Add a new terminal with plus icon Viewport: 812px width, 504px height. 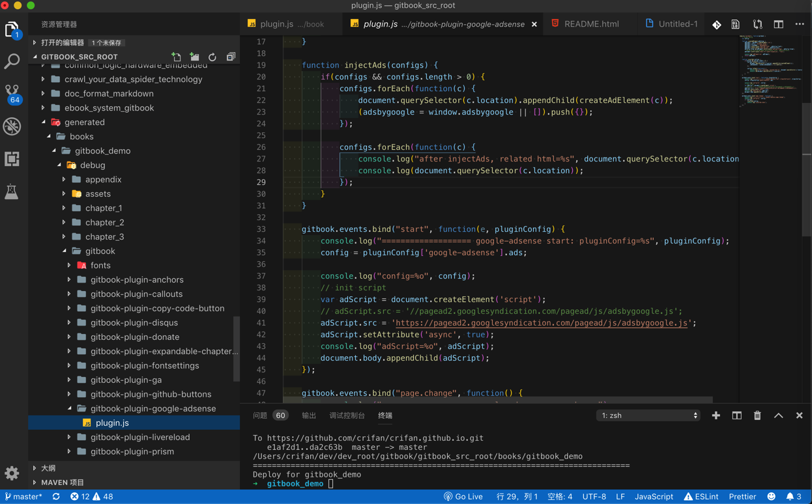coord(716,415)
